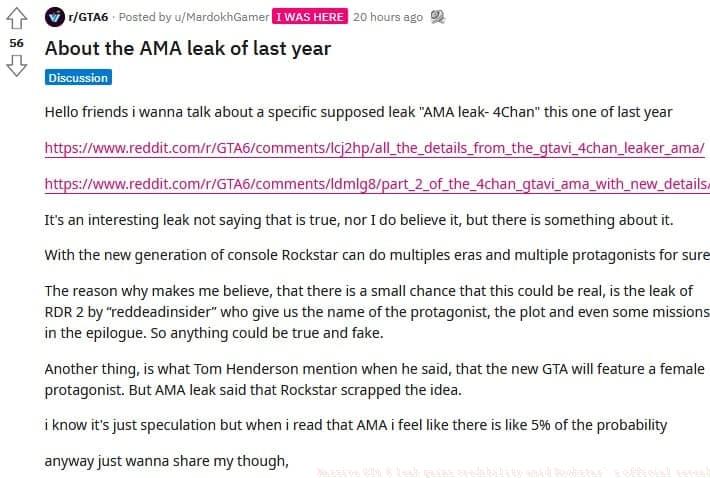Open the all_the_details_from_the_gtavi_4chan_leaker_ama link
Image resolution: width=710 pixels, height=478 pixels.
point(375,148)
